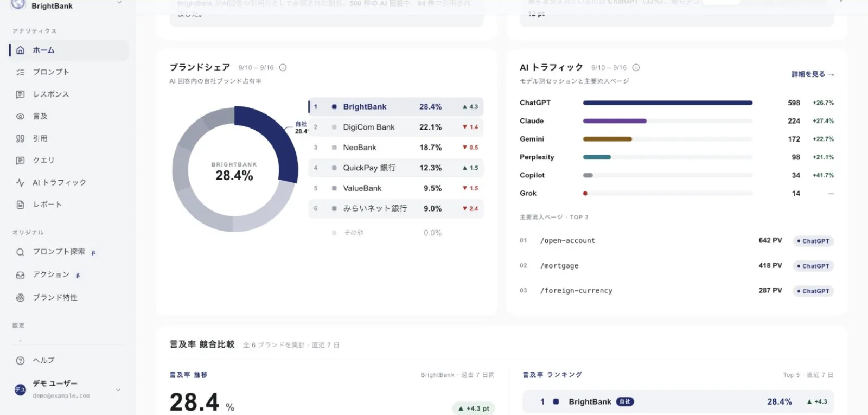
Task: Click the 自社 badge beside BrightBank ranking
Action: coord(625,402)
